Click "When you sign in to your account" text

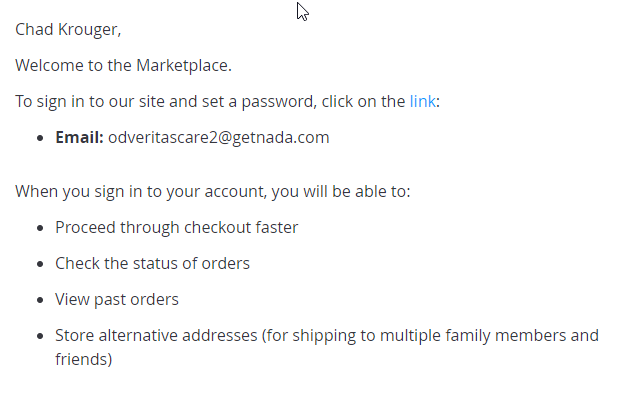[x=141, y=192]
